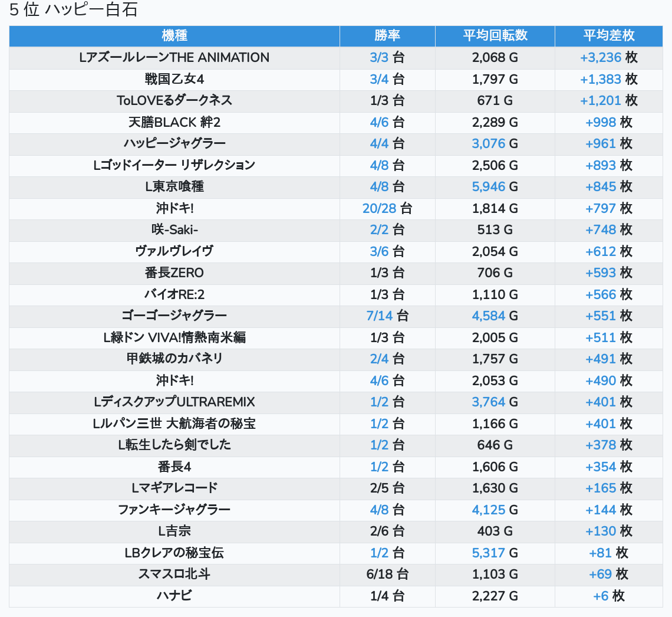Select the 3/4 台 win rate cell
The height and width of the screenshot is (617, 672).
click(387, 79)
